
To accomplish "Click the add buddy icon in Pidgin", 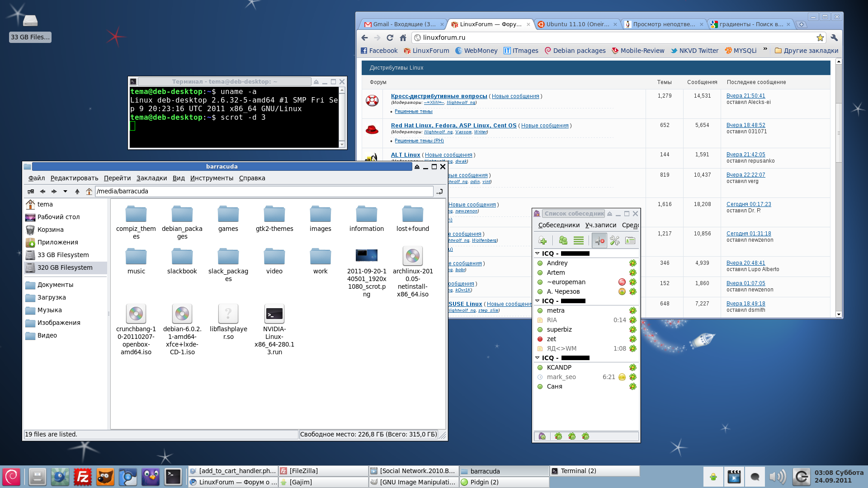I will point(542,241).
